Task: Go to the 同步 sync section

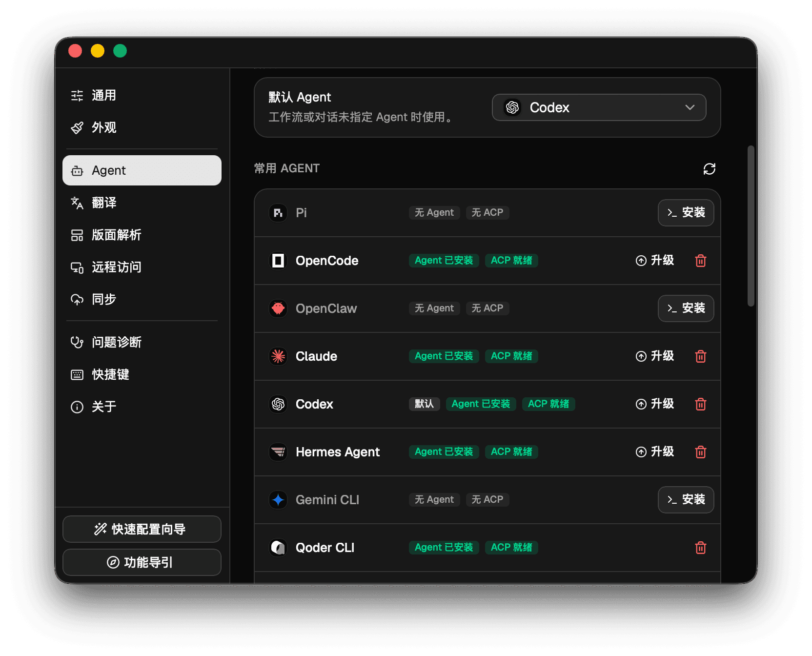Action: [142, 299]
